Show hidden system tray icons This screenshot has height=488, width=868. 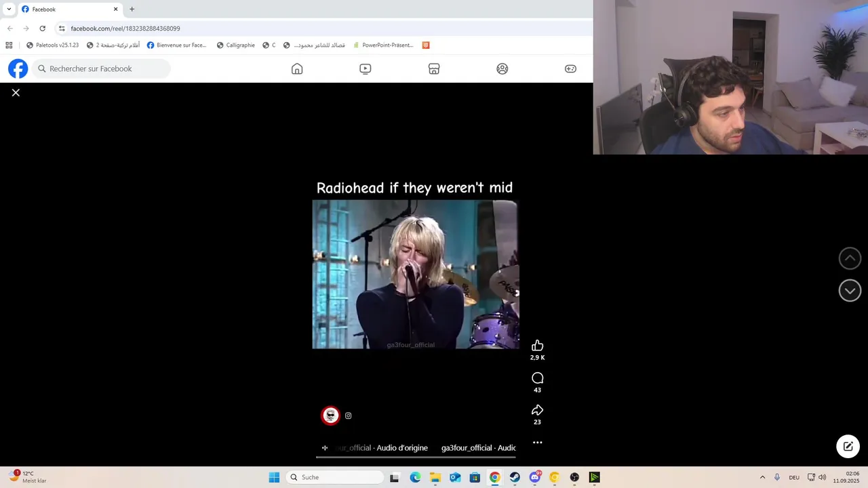click(x=762, y=477)
